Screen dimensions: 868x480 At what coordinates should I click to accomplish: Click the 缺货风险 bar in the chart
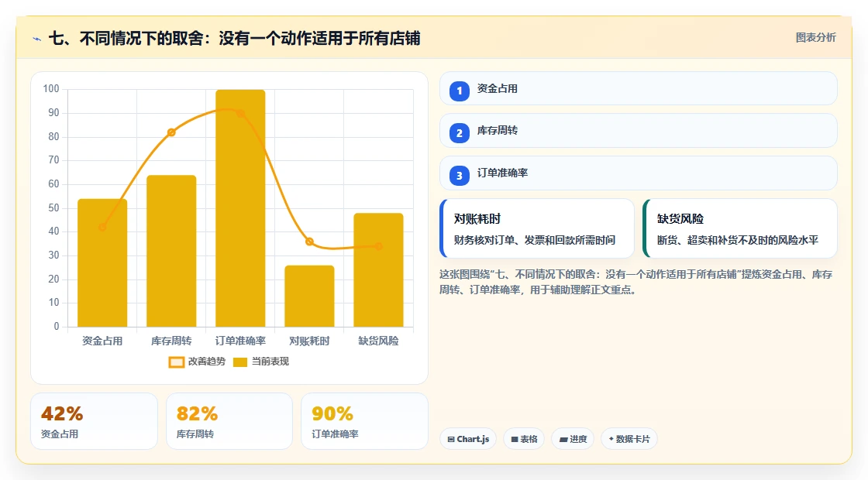379,270
